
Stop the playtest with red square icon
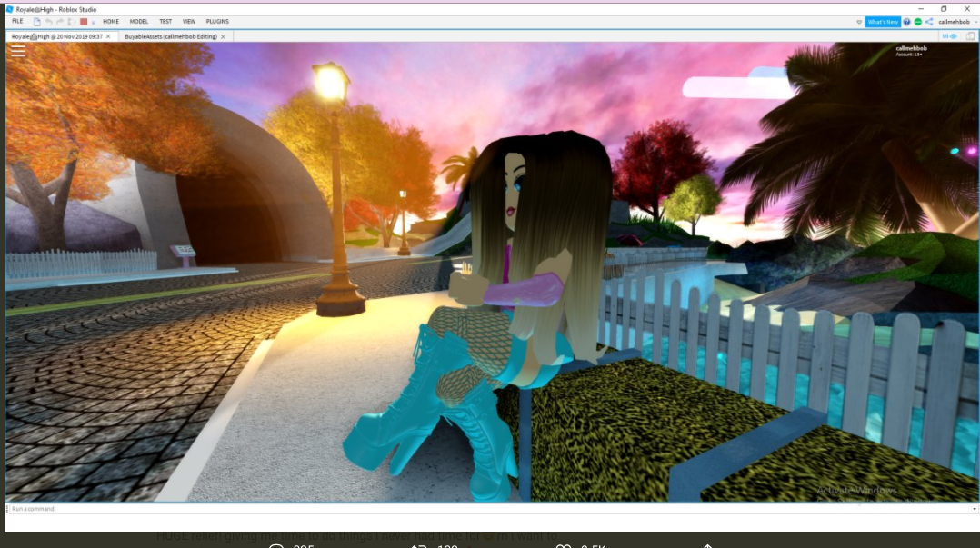click(x=83, y=22)
